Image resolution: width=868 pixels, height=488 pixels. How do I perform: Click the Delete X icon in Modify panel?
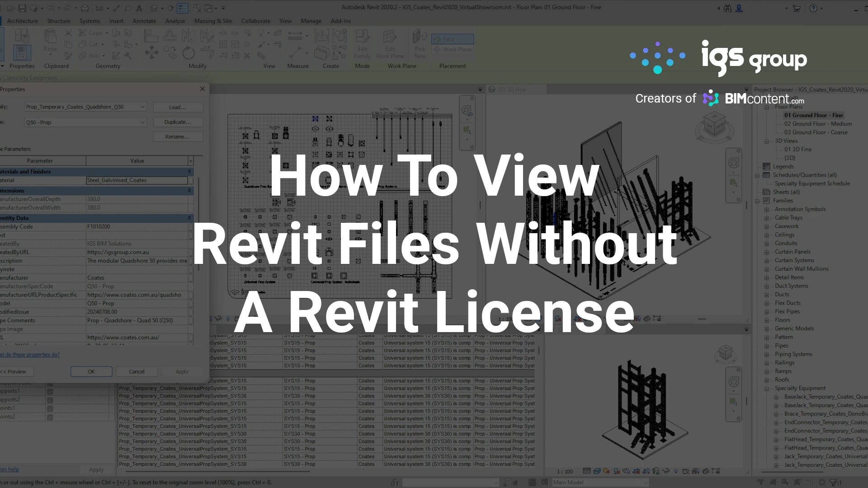247,56
